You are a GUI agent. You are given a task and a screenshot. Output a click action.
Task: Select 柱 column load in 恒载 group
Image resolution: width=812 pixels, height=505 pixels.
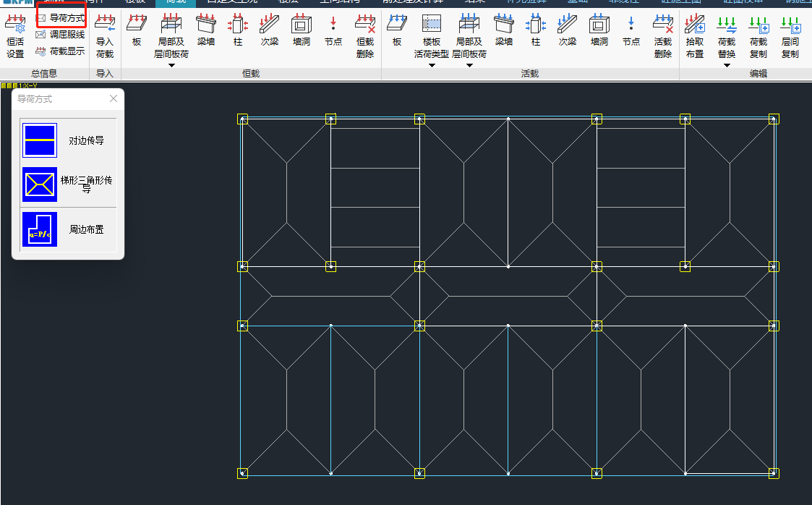coord(238,30)
